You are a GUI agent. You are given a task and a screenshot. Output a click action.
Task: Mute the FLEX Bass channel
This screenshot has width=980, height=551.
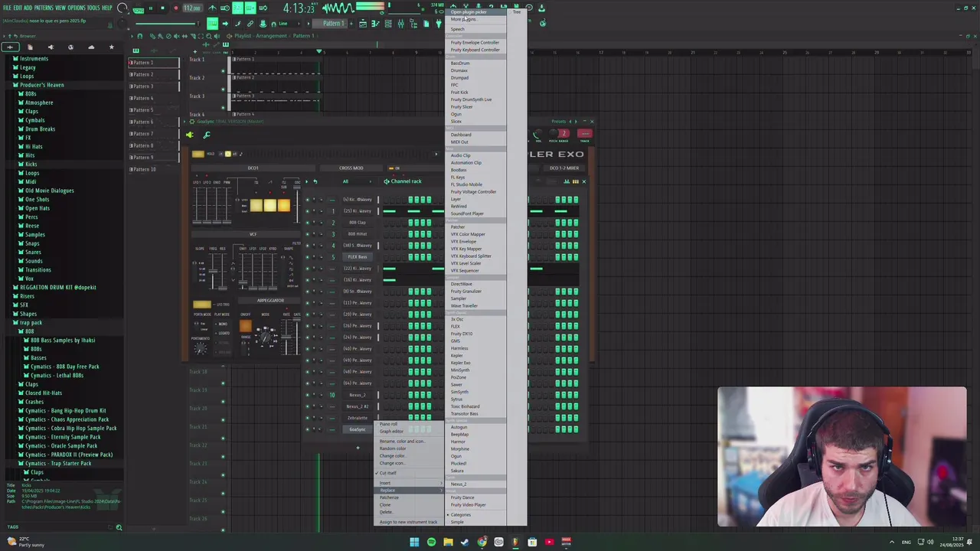[308, 257]
